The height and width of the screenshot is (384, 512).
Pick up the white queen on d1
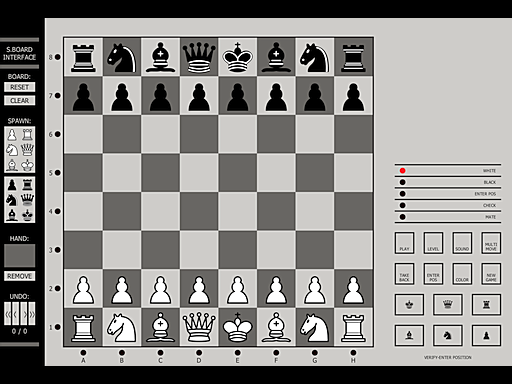(199, 327)
